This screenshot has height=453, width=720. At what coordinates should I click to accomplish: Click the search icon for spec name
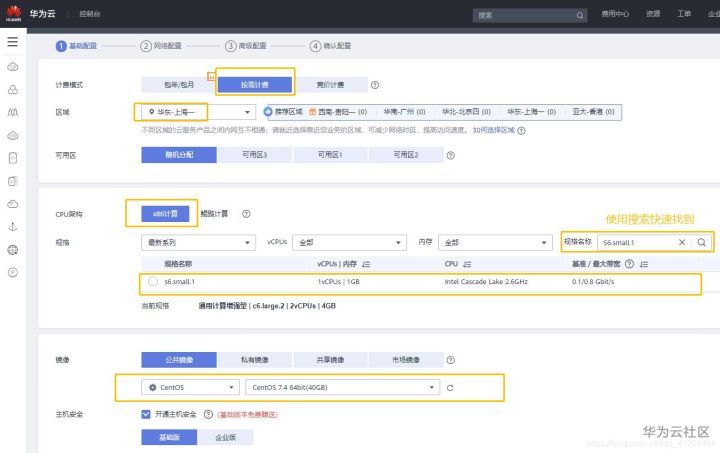pyautogui.click(x=701, y=242)
